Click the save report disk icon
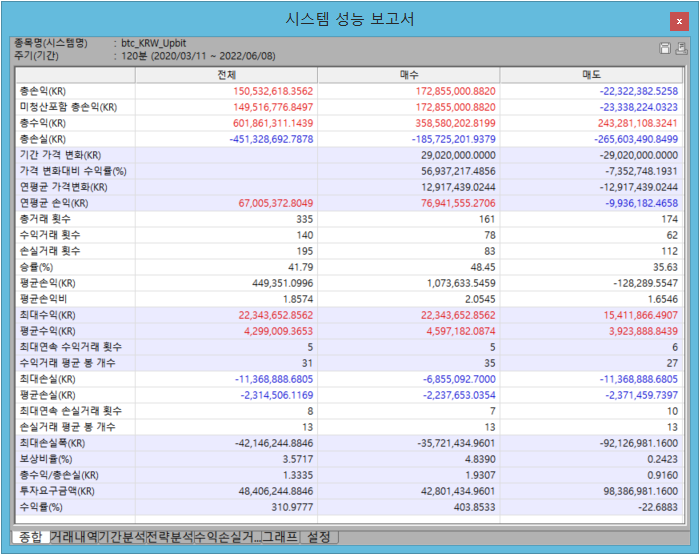This screenshot has height=555, width=700. click(x=665, y=48)
